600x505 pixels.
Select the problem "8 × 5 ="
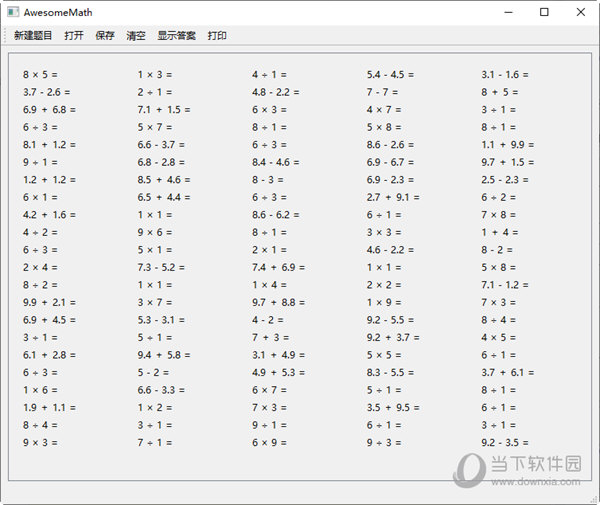[x=40, y=75]
